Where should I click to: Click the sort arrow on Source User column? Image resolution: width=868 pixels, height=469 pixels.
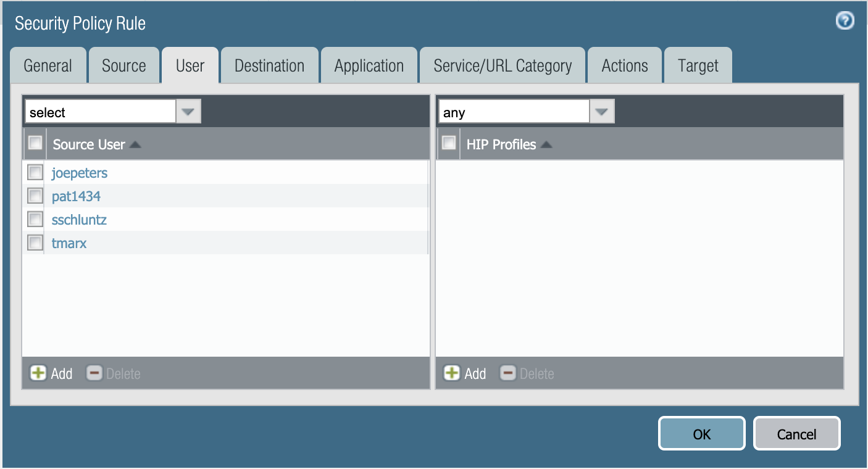tap(135, 143)
